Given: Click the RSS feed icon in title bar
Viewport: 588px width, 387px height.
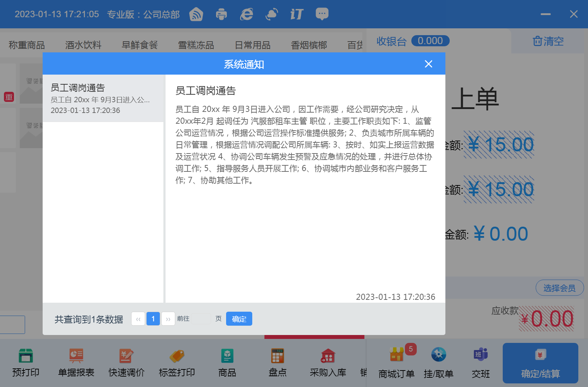Looking at the screenshot, I should [196, 14].
